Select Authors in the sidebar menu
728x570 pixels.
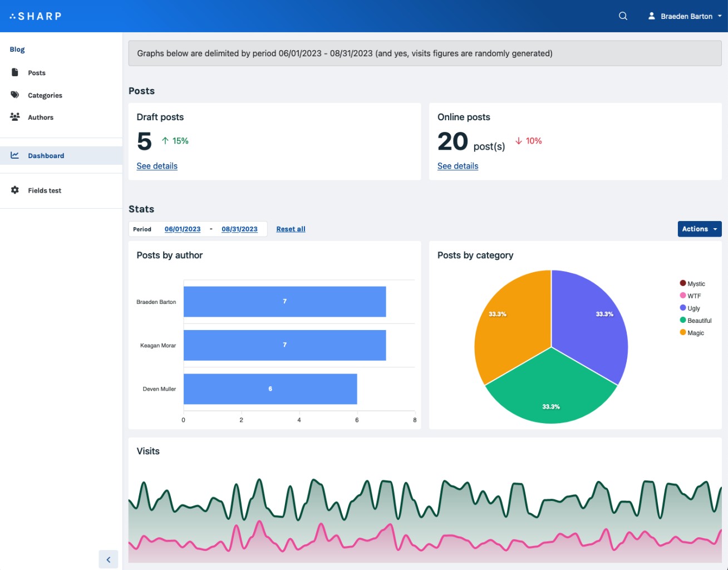click(x=41, y=117)
